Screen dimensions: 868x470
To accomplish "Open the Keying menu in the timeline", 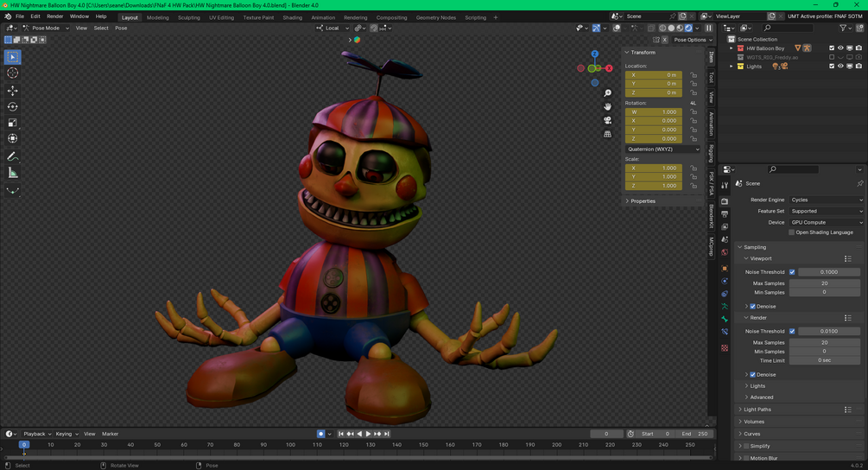I will pos(65,434).
